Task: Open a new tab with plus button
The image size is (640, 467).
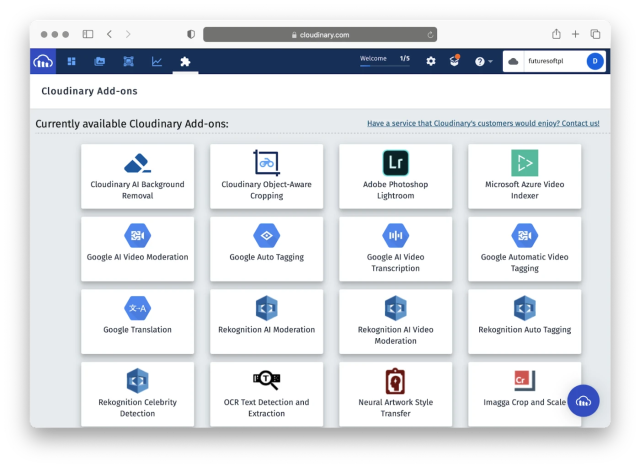Action: [x=576, y=34]
